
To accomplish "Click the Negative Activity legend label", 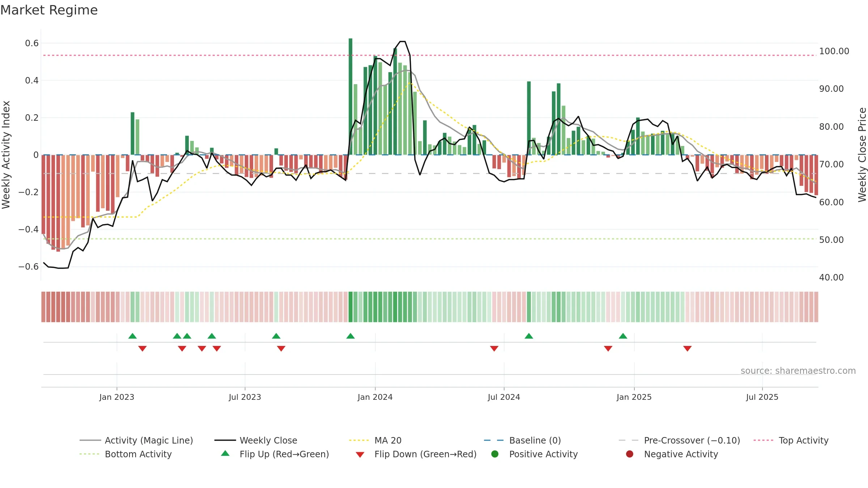I will 681,454.
